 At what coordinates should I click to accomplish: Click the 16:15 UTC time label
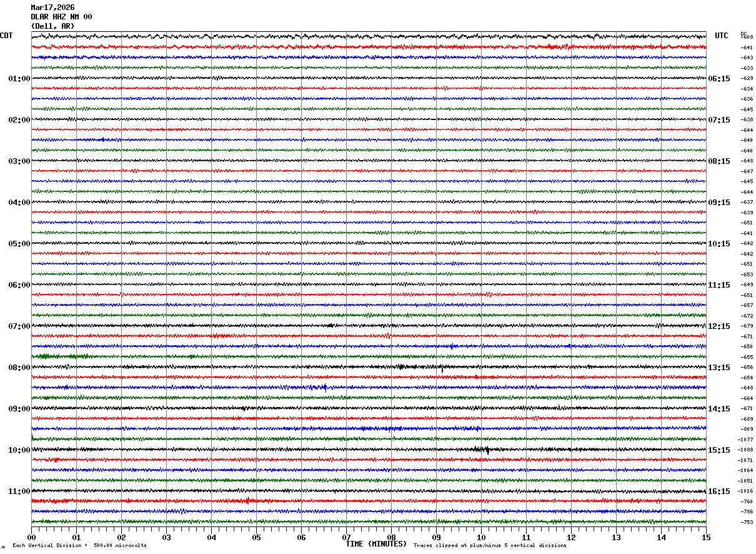coord(719,491)
